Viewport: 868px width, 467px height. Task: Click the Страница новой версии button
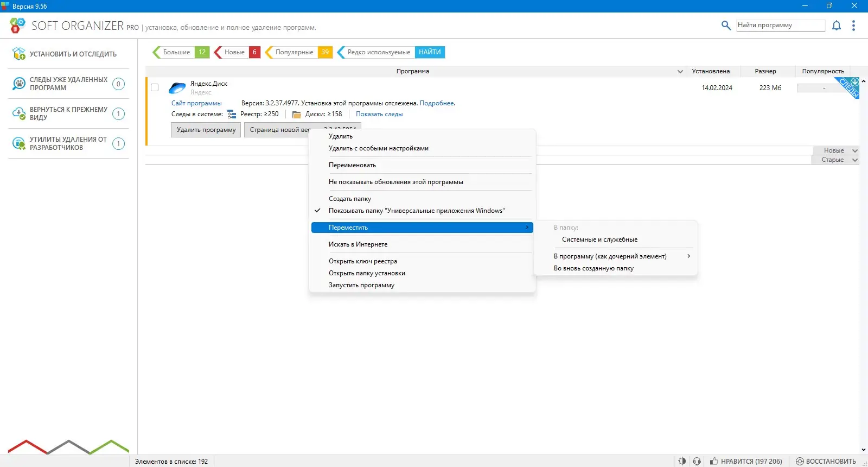[x=277, y=130]
